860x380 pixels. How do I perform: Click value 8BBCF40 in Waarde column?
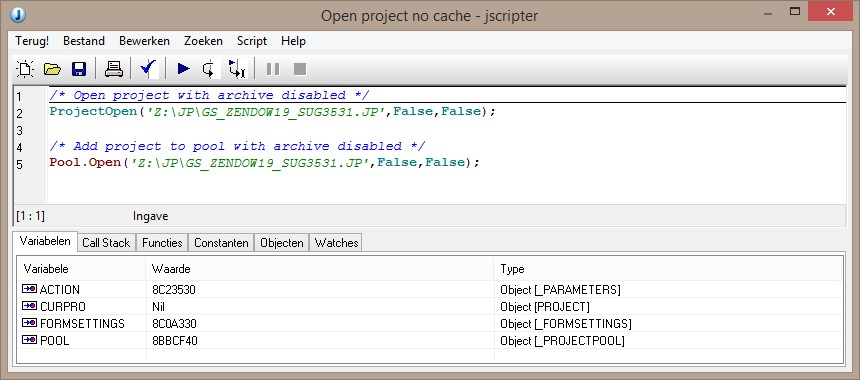point(174,341)
